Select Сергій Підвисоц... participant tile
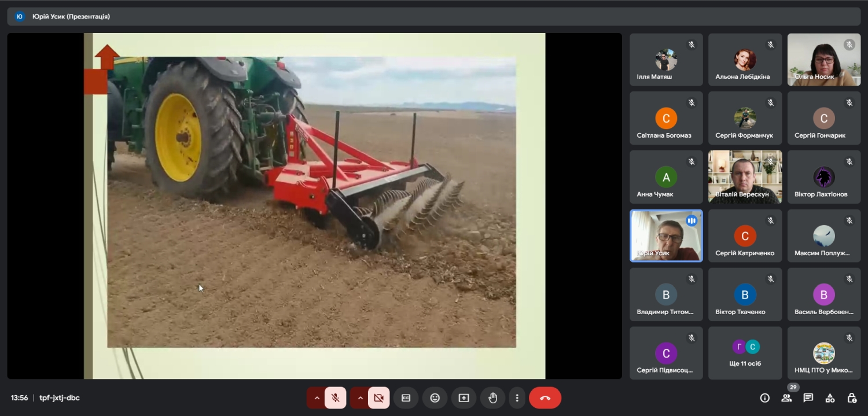Screen dimensions: 868x416 point(666,354)
